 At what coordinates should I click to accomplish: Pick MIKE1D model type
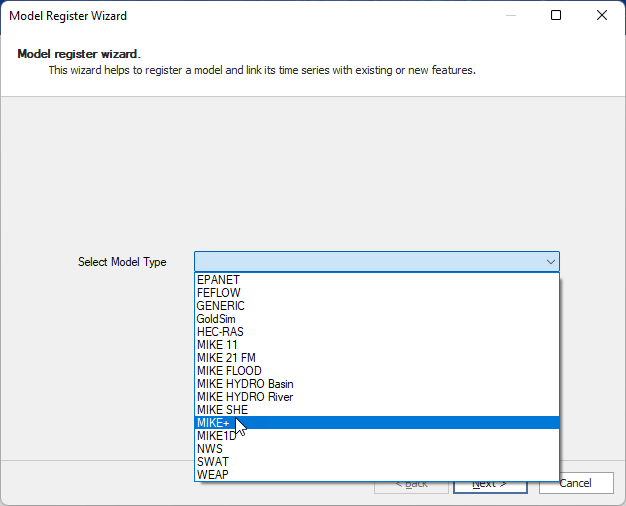click(377, 436)
